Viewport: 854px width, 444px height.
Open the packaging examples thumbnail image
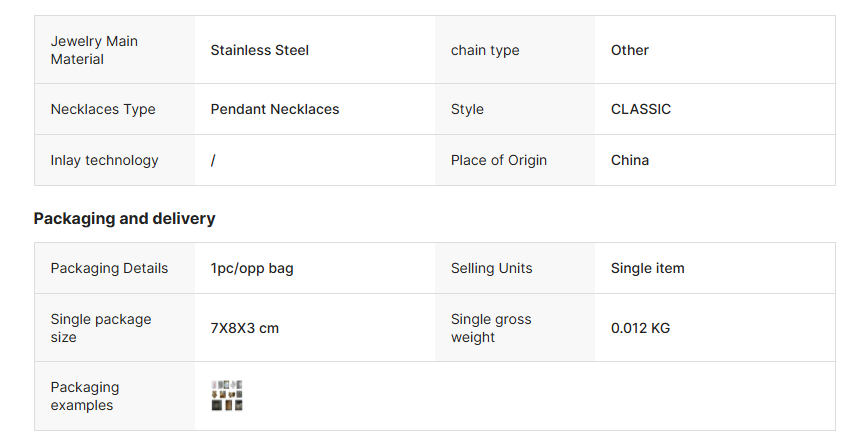(x=227, y=396)
